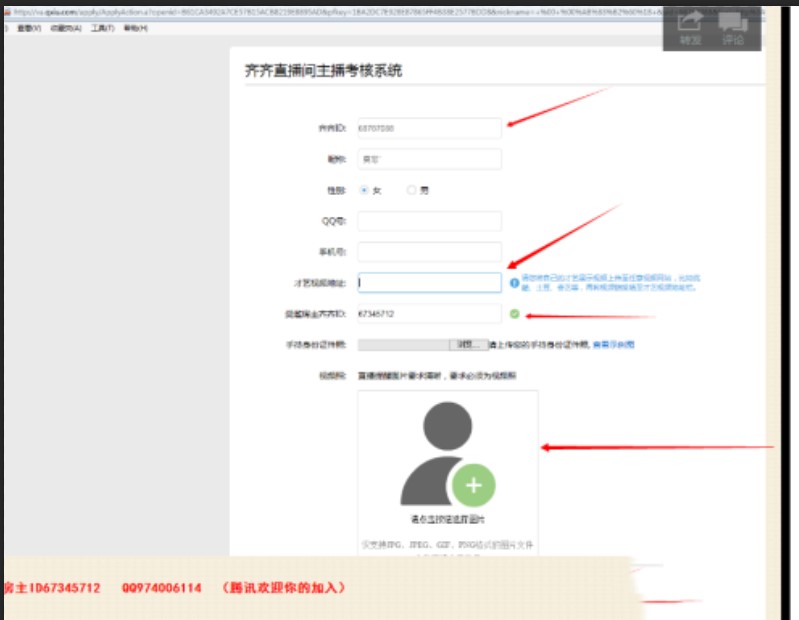Click the 齐齐ID input field

[430, 128]
